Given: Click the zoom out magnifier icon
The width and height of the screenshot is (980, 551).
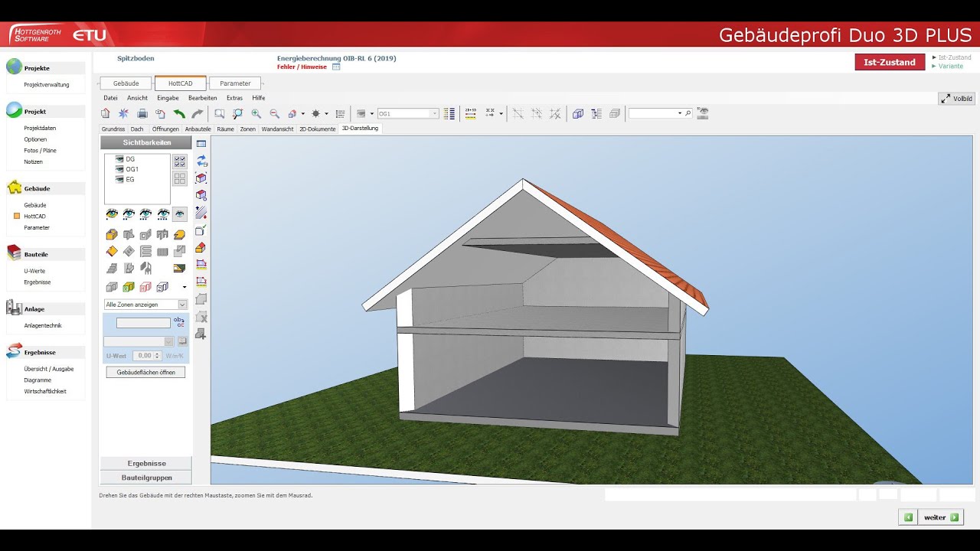Looking at the screenshot, I should point(274,113).
